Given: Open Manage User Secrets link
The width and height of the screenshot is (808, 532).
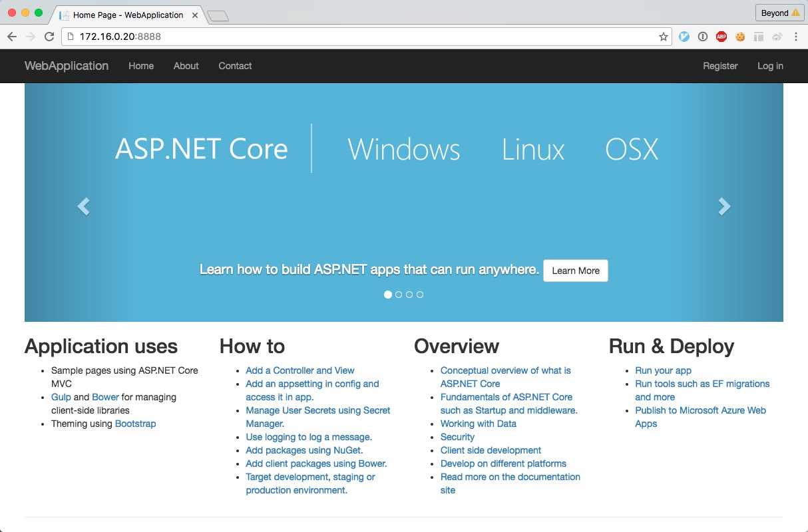Looking at the screenshot, I should click(x=318, y=417).
